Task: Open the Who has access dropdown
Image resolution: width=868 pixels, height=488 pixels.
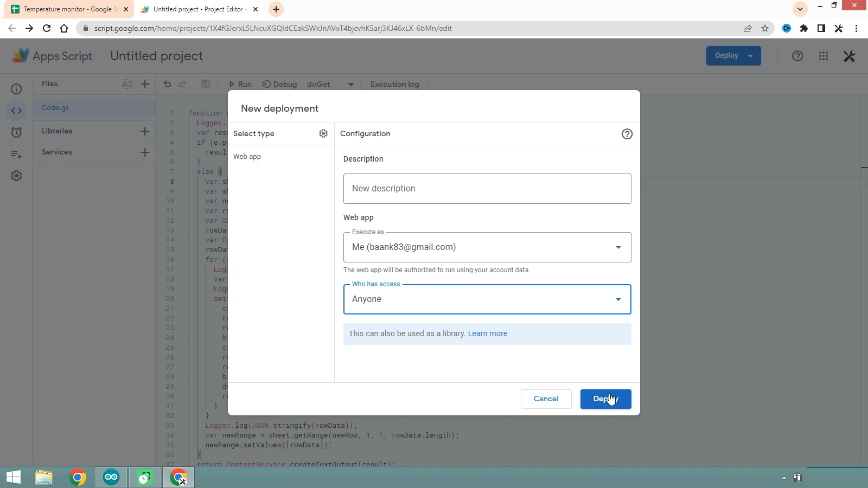Action: click(x=487, y=299)
